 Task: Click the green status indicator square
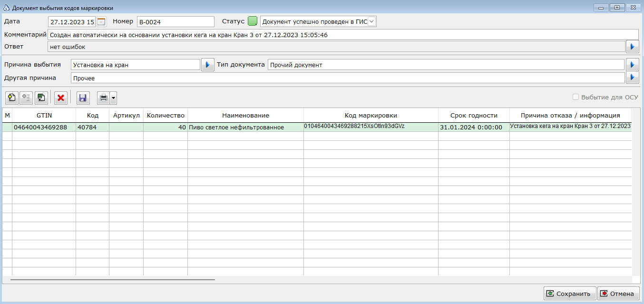tap(253, 21)
